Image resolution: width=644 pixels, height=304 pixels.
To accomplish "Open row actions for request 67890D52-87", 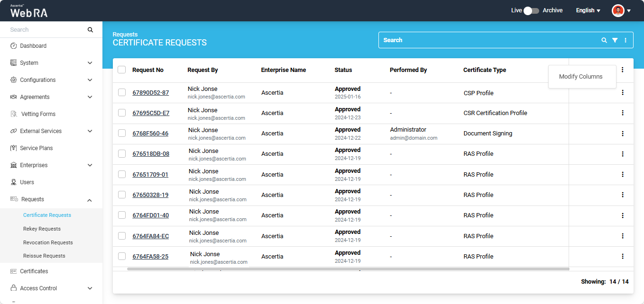I will pyautogui.click(x=622, y=93).
